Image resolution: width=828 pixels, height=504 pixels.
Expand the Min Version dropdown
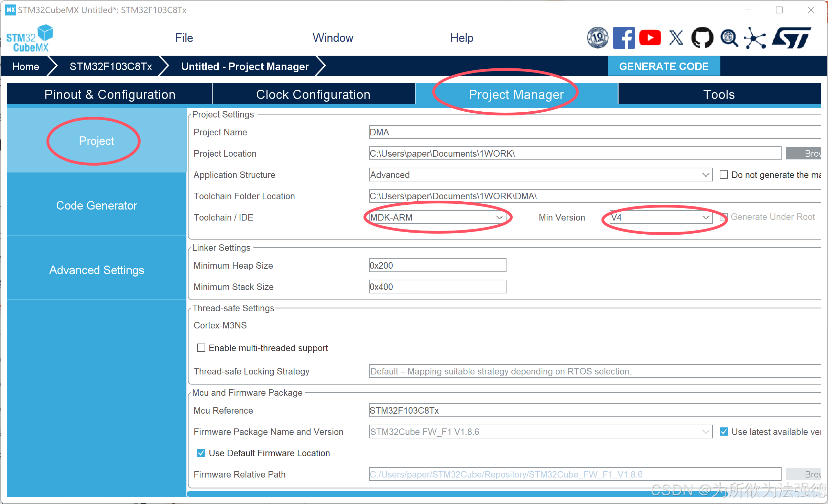click(x=660, y=217)
